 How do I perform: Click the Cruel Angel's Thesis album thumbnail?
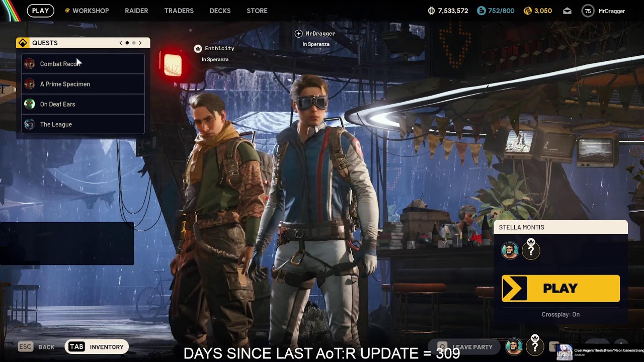pyautogui.click(x=565, y=352)
